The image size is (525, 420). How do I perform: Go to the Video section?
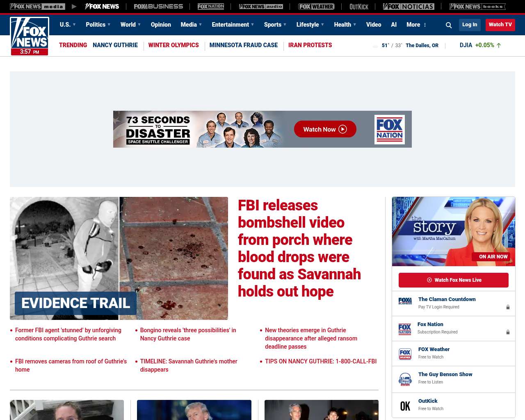374,25
